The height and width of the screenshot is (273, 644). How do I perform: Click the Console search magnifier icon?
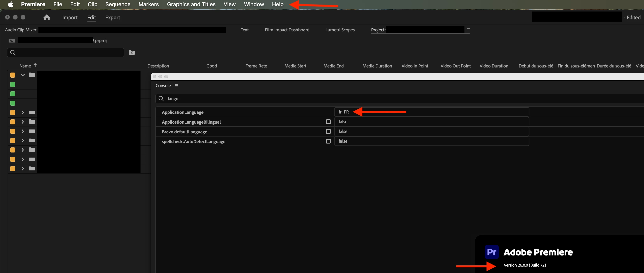pos(161,99)
